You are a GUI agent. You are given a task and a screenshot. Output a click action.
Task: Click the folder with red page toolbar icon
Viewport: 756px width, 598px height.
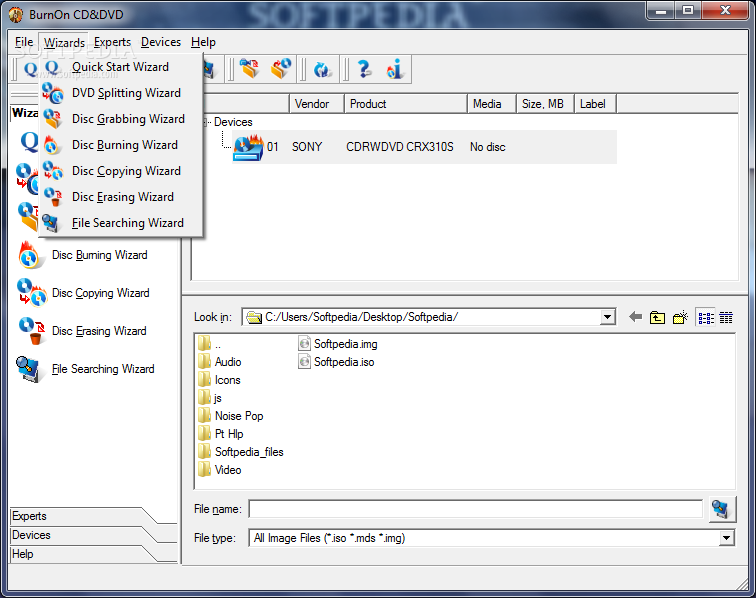250,69
